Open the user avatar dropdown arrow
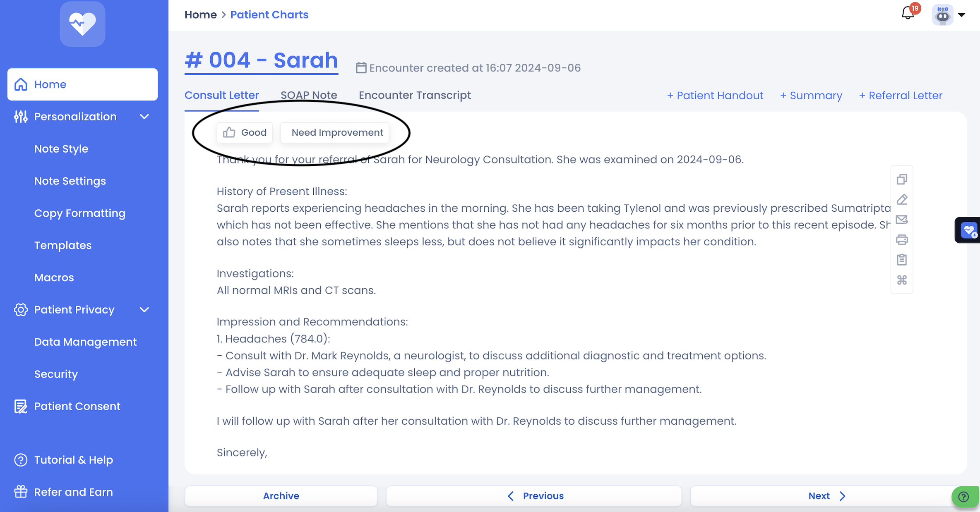Image resolution: width=980 pixels, height=512 pixels. coord(961,15)
